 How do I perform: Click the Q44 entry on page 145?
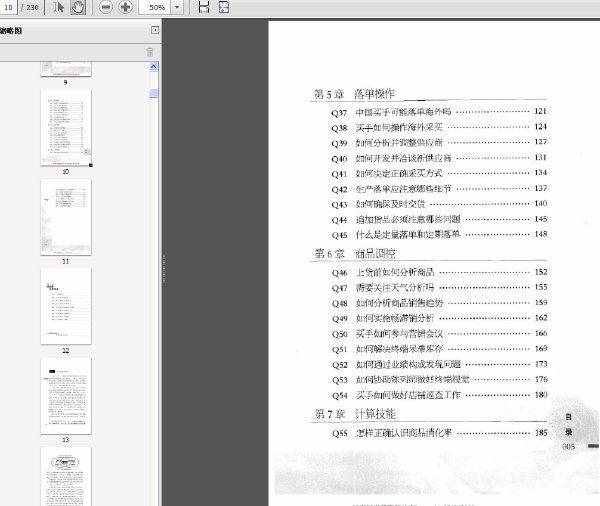click(439, 219)
